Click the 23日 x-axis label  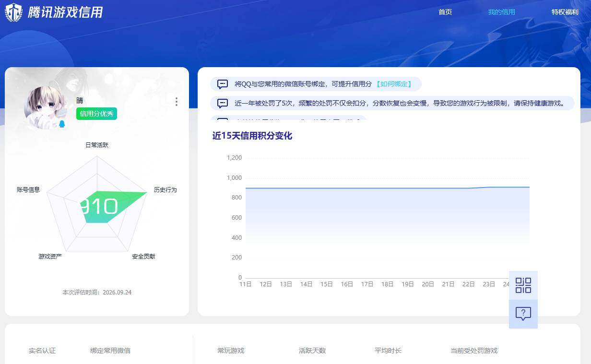click(489, 284)
